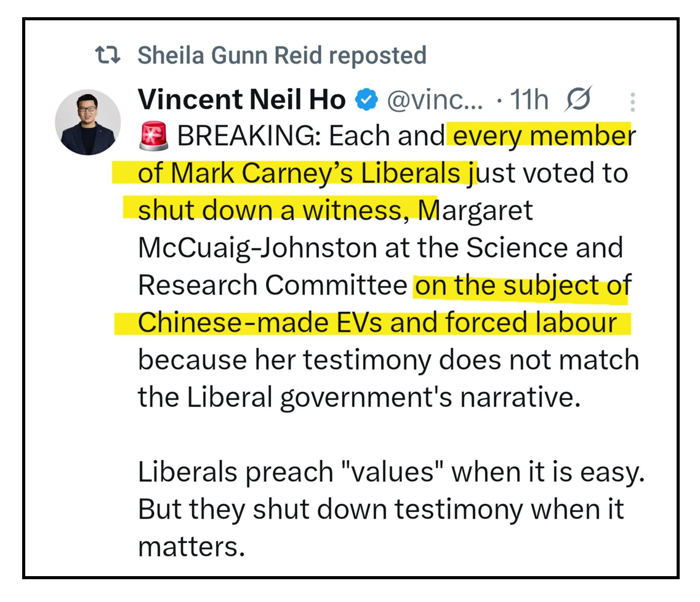Viewport: 700px width, 602px height.
Task: Click the blue verified checkmark badge
Action: [368, 100]
